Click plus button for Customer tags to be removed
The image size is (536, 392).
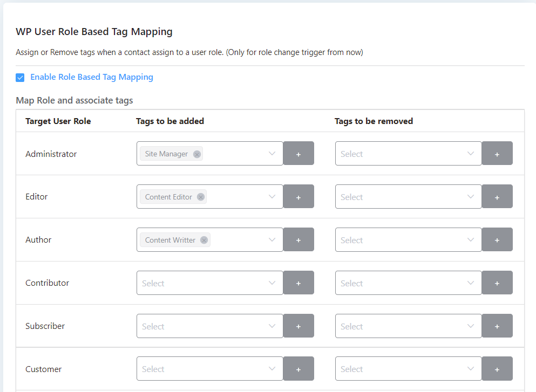pos(497,369)
